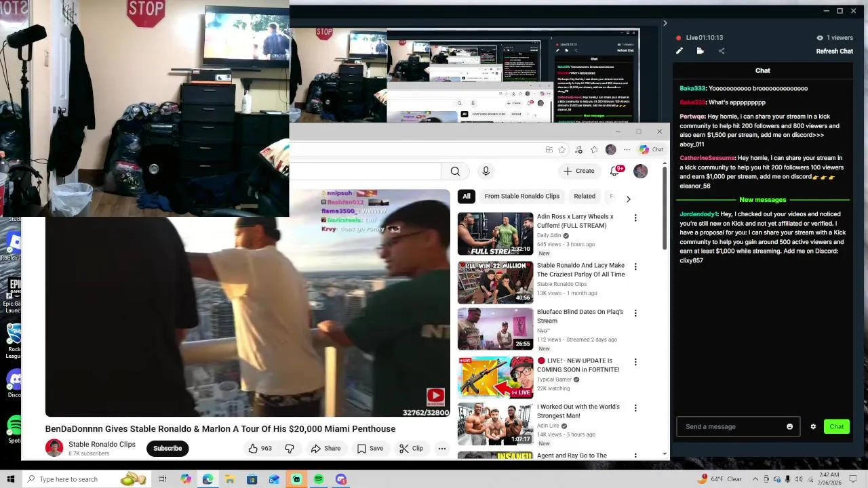The height and width of the screenshot is (488, 868).
Task: Open Blueface Blind Dates thumbnail
Action: tap(495, 329)
